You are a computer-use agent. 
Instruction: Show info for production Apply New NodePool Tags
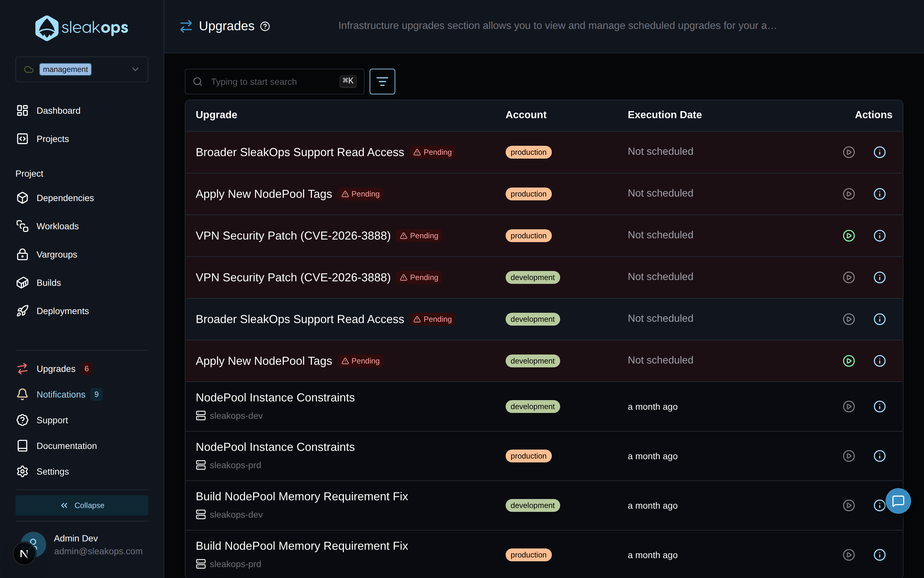(880, 194)
